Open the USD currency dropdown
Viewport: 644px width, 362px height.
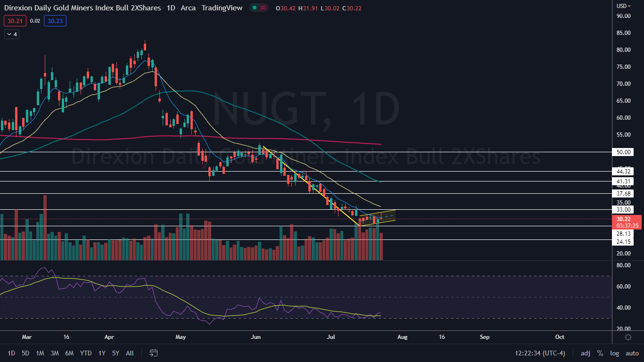(624, 6)
